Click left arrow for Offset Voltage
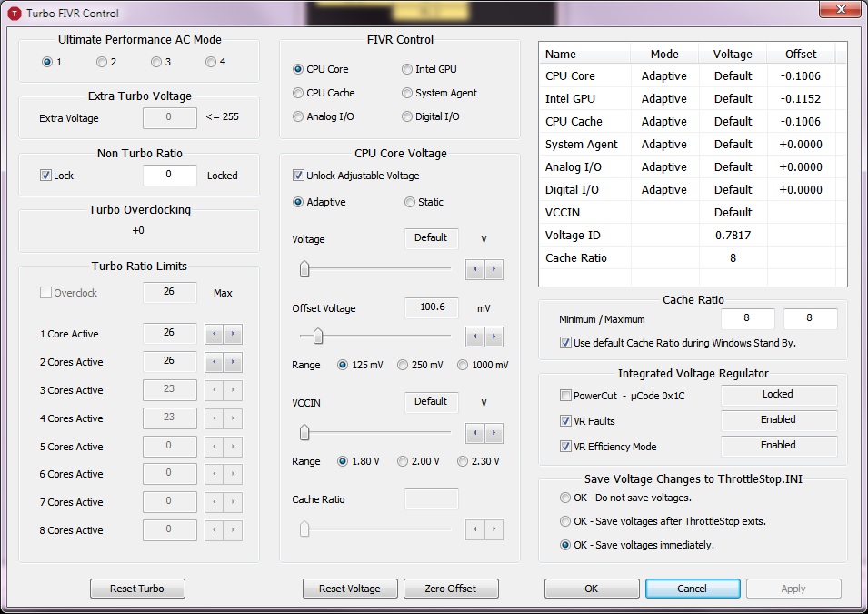 [x=474, y=337]
